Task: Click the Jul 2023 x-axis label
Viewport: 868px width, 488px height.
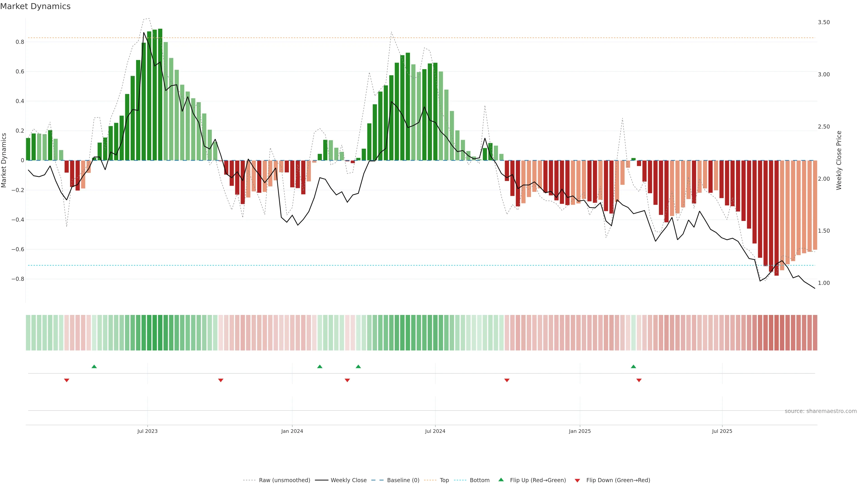Action: (x=147, y=431)
